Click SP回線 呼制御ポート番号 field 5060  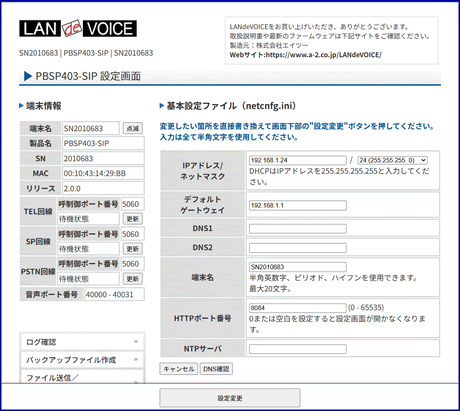point(133,234)
